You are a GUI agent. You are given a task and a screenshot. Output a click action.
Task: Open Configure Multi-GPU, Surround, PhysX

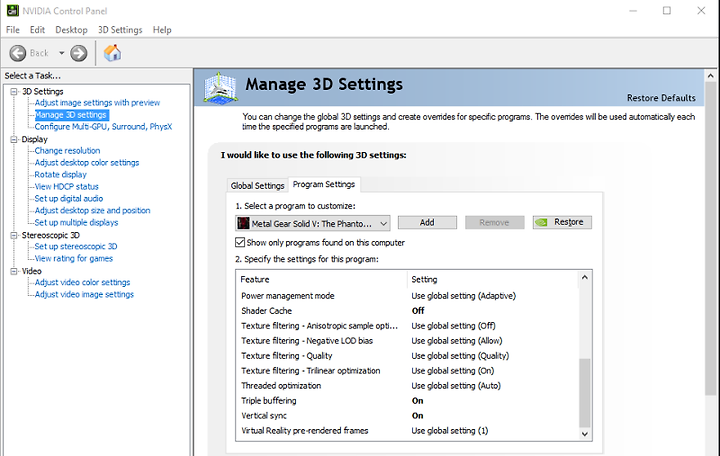pyautogui.click(x=103, y=127)
